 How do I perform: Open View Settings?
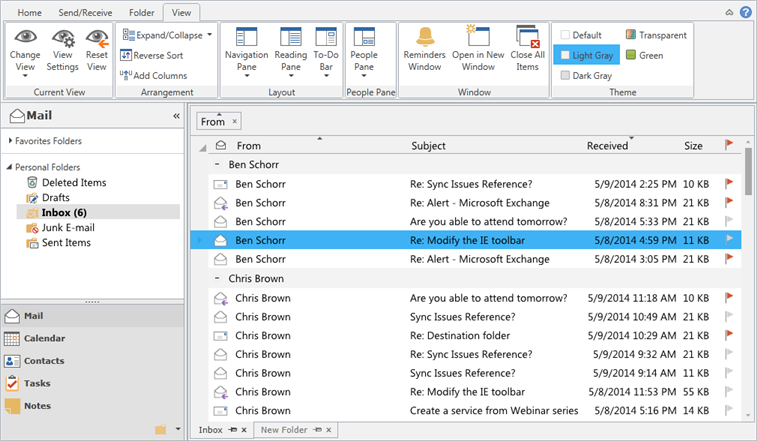(x=62, y=40)
